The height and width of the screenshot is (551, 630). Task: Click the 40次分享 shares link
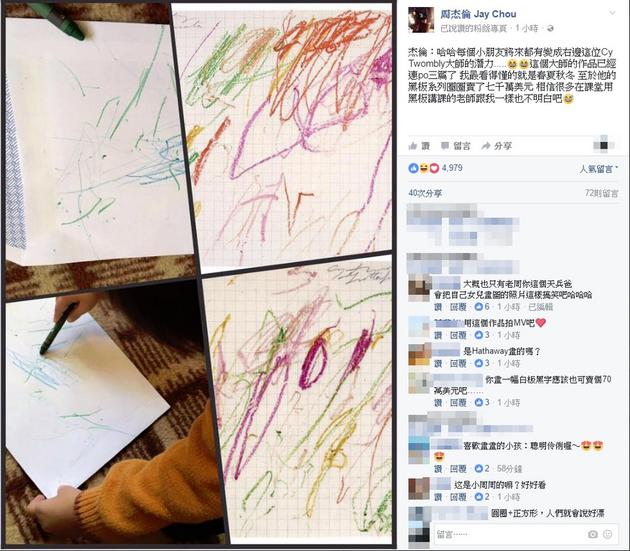425,193
